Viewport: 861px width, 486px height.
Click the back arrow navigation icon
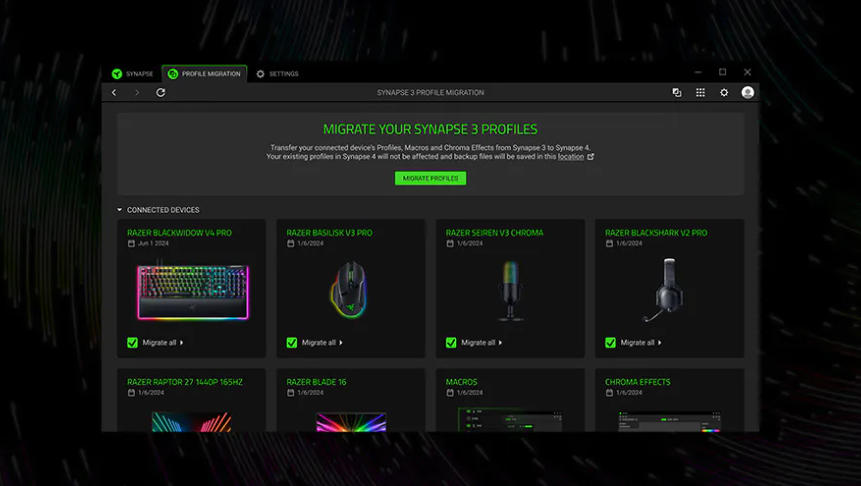click(114, 93)
